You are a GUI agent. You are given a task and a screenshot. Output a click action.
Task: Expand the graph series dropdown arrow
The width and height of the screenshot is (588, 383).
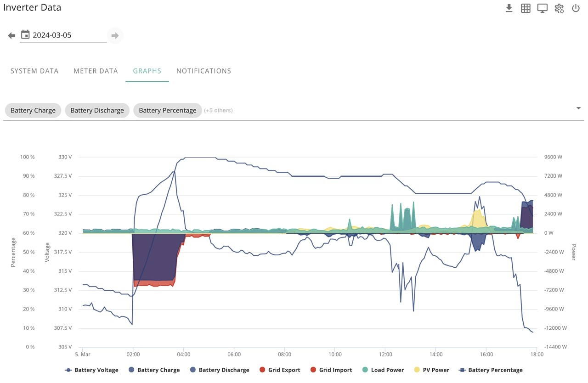pyautogui.click(x=578, y=108)
